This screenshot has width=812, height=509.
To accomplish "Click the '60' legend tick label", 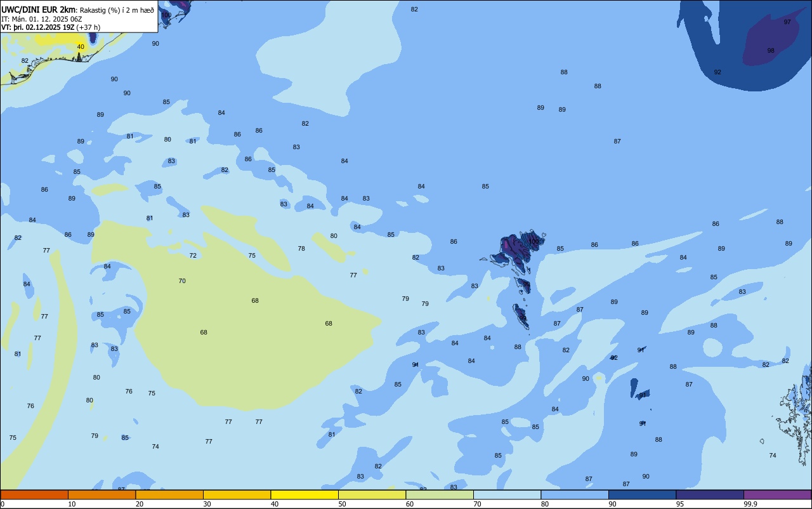I will tap(410, 504).
